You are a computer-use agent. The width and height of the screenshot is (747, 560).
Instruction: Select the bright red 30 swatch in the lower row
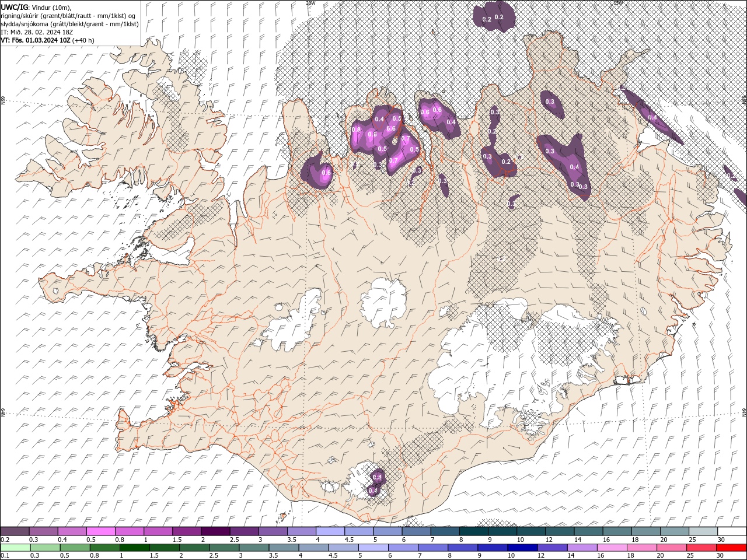(x=731, y=548)
